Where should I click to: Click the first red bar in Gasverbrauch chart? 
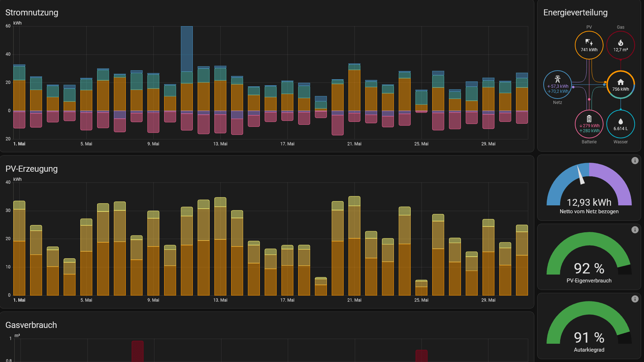point(138,351)
